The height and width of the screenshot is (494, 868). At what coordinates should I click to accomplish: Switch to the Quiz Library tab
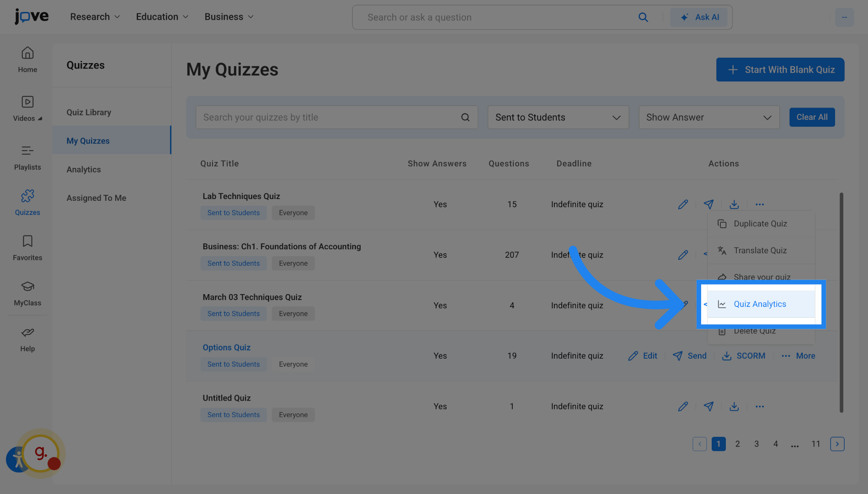[x=89, y=112]
